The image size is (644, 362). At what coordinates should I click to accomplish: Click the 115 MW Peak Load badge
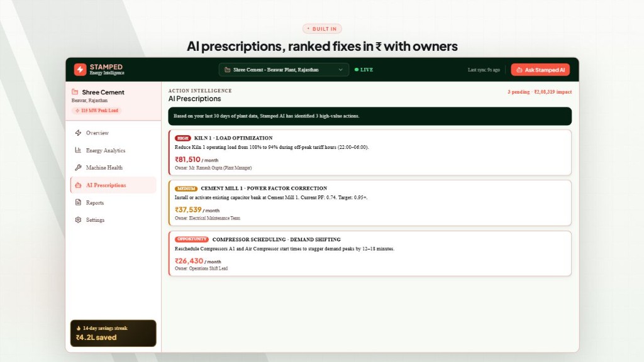(x=96, y=111)
